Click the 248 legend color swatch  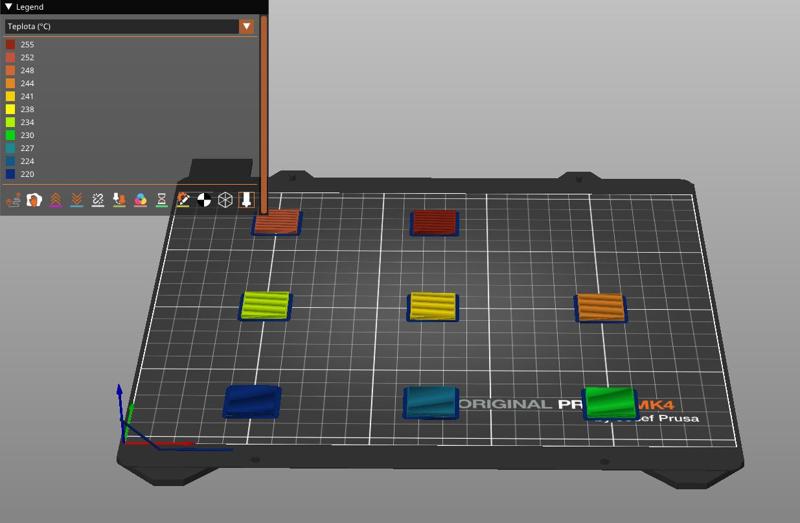(x=10, y=70)
